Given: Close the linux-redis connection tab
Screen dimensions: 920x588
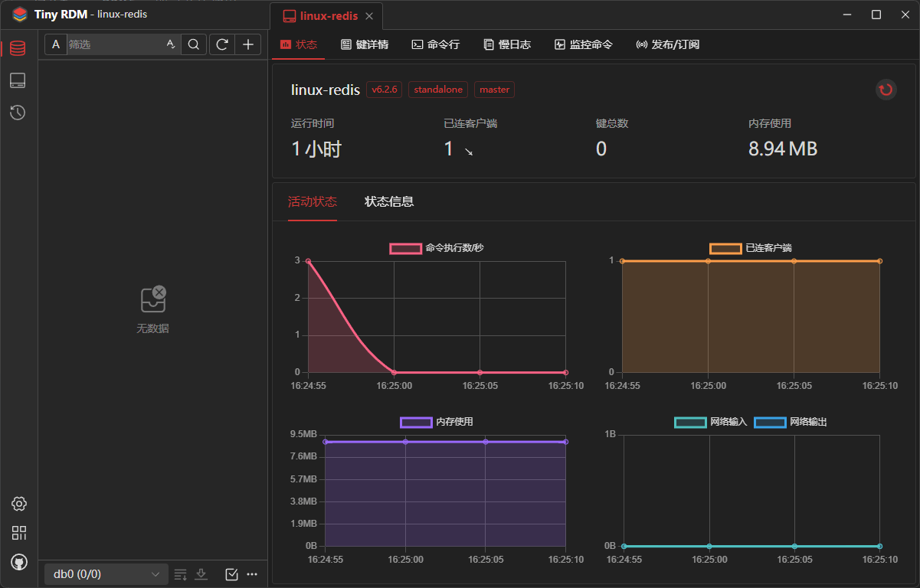Looking at the screenshot, I should [369, 16].
